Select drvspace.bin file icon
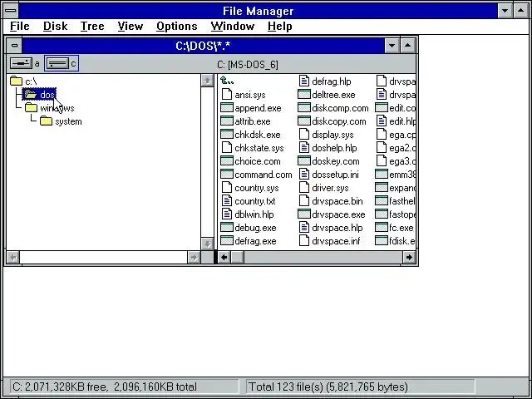This screenshot has height=399, width=532. (x=304, y=200)
